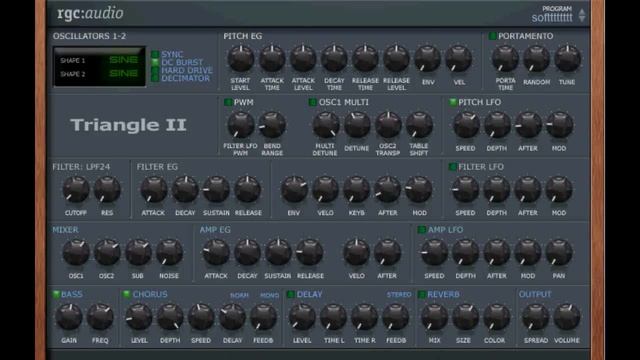Click the filter KEYB tracking knob

coord(356,189)
